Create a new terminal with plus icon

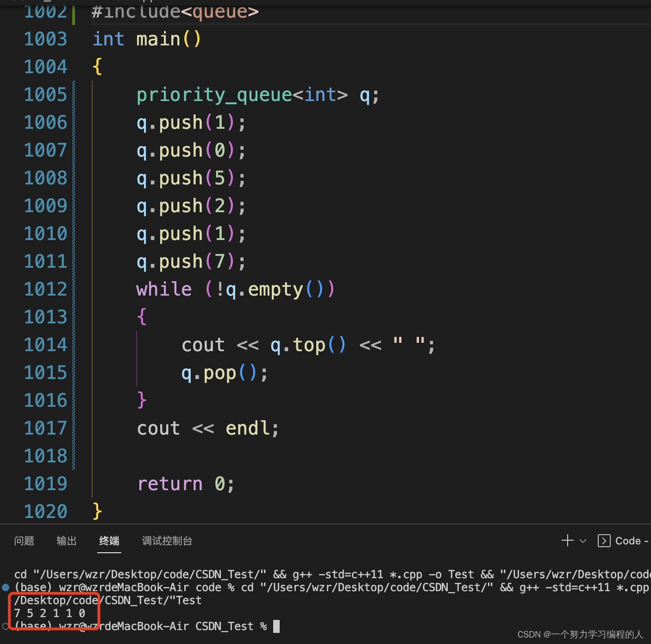pyautogui.click(x=567, y=541)
